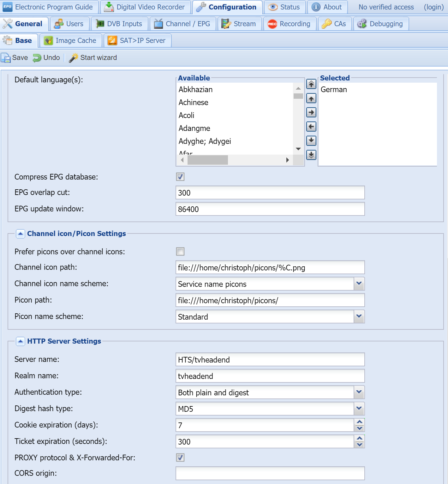Screen dimensions: 448x484
Task: Click the Channel icon path field
Action: [x=270, y=267]
